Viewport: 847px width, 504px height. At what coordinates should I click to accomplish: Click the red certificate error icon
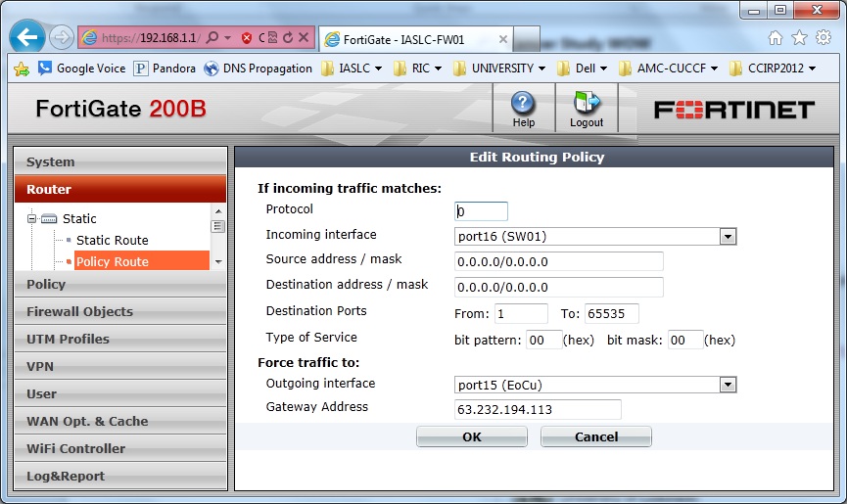[247, 38]
